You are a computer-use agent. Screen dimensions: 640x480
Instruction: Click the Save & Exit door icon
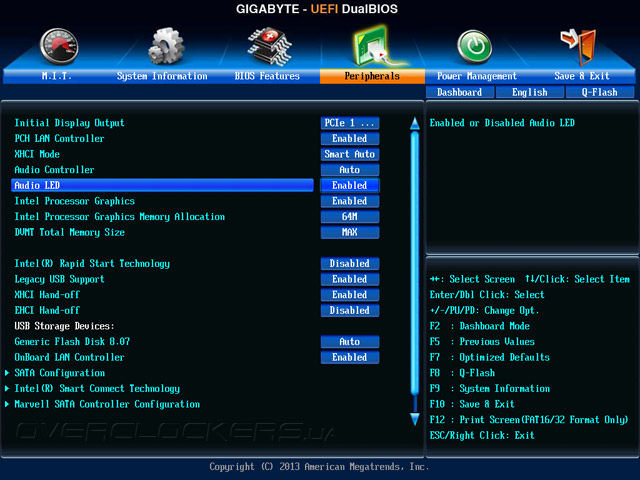(578, 47)
